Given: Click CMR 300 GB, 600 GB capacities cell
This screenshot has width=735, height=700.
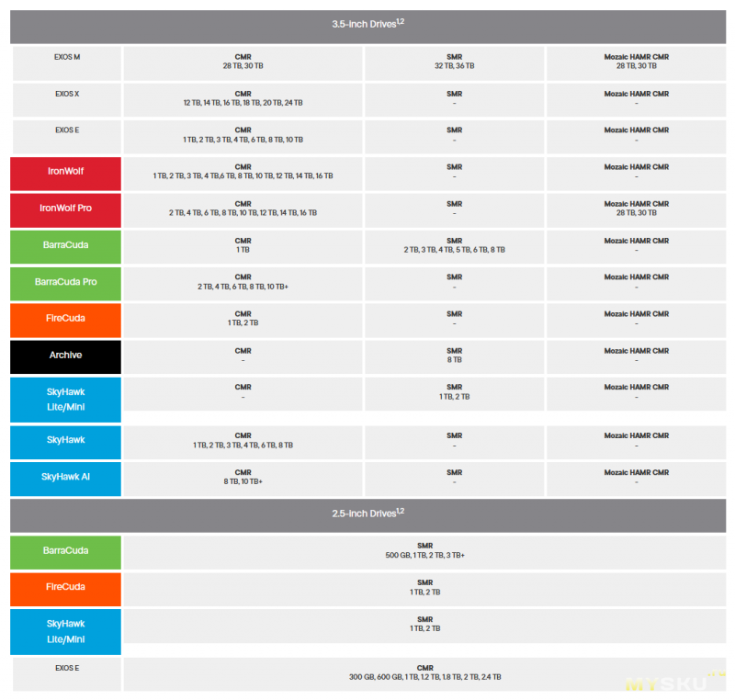Looking at the screenshot, I should coord(424,673).
